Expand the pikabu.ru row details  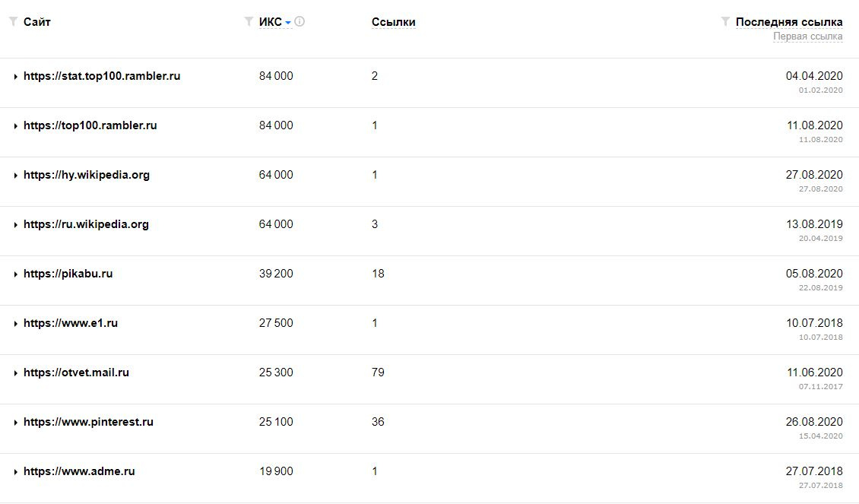pyautogui.click(x=15, y=274)
